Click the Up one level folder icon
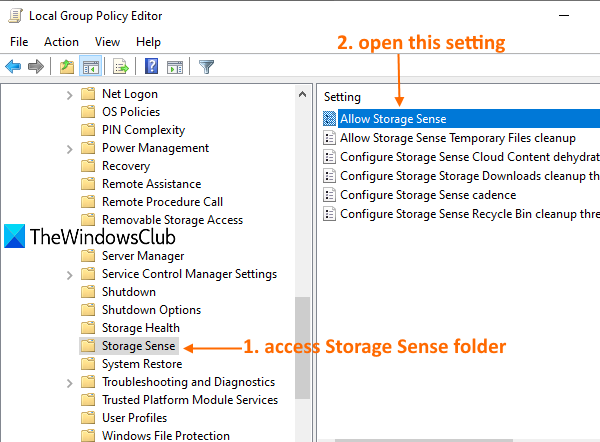Screen dimensions: 600x442 [x=65, y=67]
